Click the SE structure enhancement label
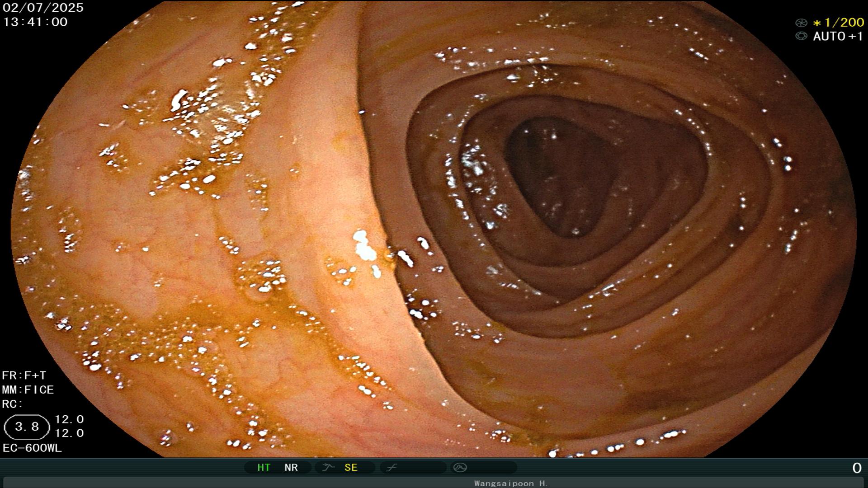This screenshot has width=868, height=488. [x=351, y=468]
